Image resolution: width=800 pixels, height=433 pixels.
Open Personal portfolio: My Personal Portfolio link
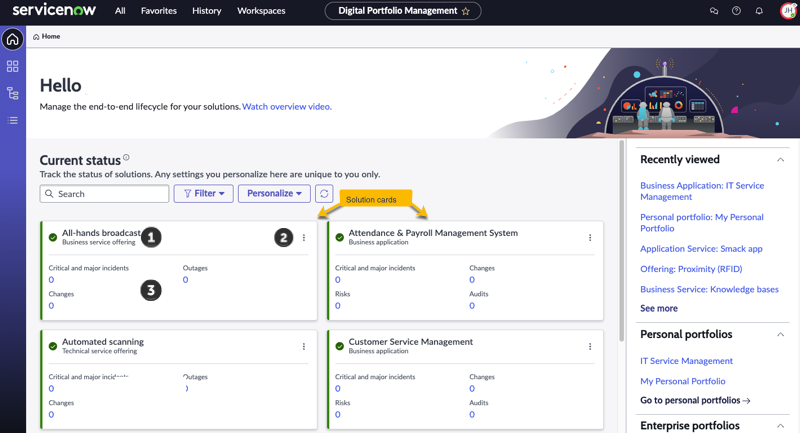(702, 223)
